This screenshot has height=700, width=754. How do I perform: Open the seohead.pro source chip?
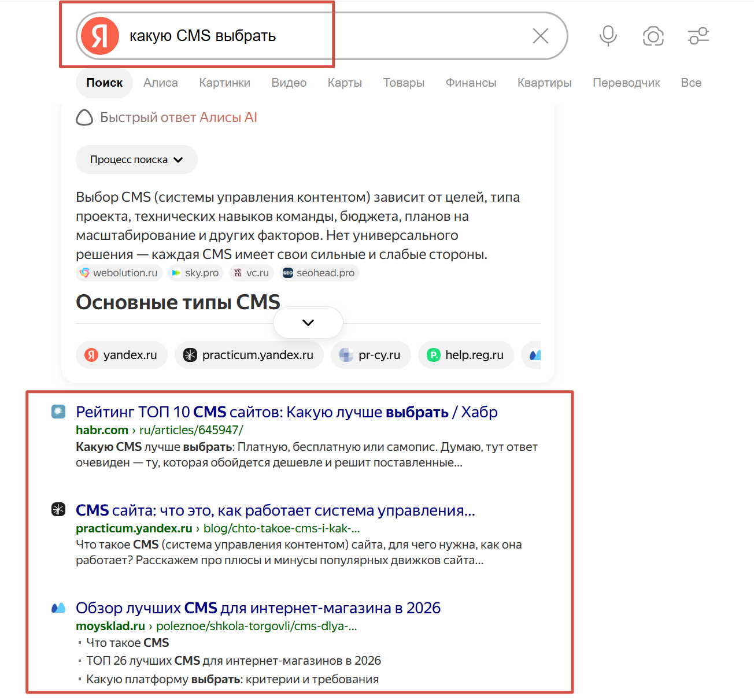[x=319, y=273]
